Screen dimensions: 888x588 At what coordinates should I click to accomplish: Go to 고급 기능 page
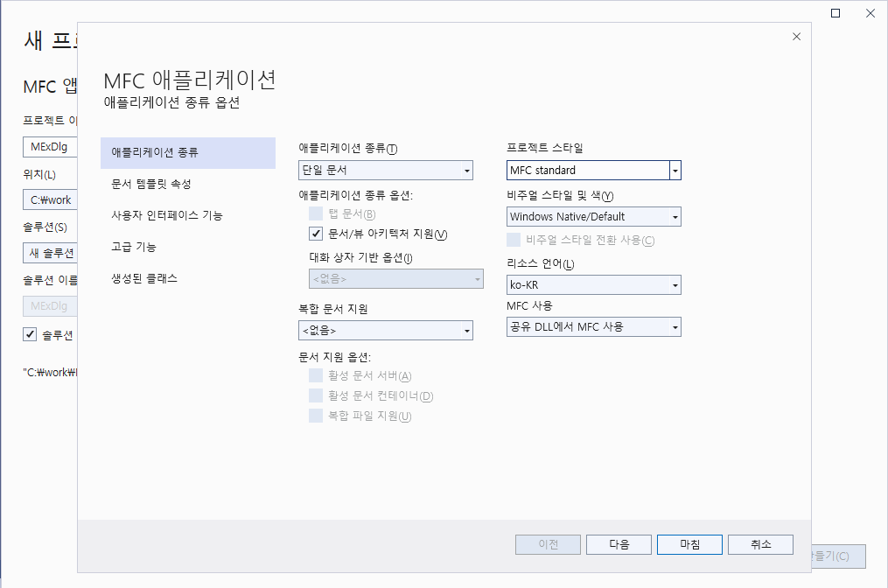click(188, 247)
